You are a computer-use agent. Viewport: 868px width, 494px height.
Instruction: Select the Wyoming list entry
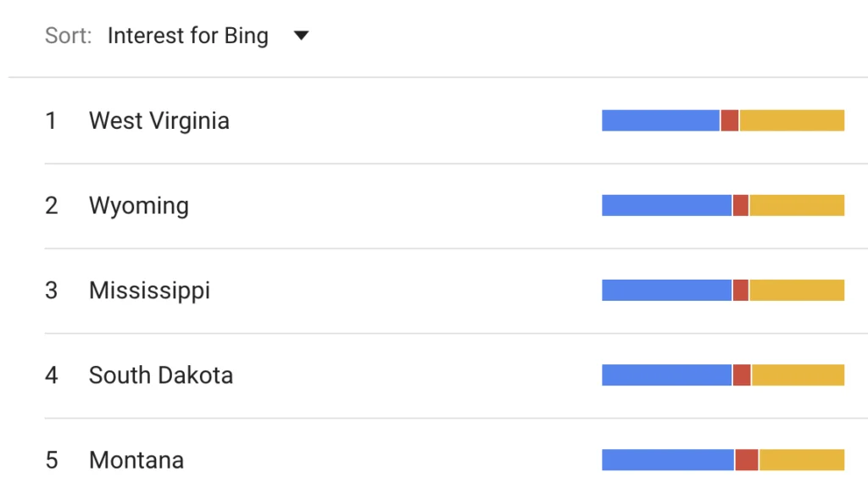pos(138,205)
